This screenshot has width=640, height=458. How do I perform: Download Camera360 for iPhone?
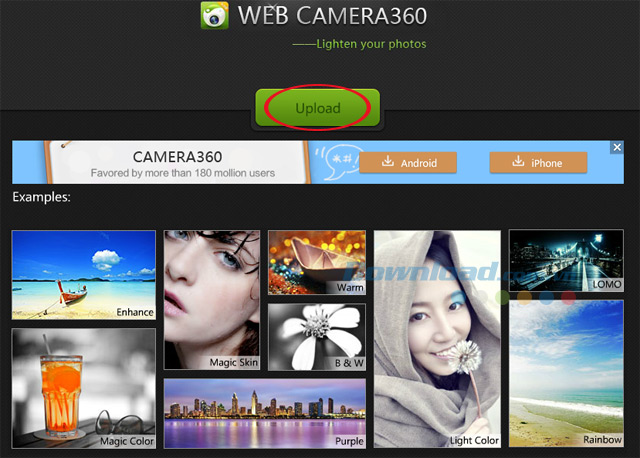coord(538,162)
